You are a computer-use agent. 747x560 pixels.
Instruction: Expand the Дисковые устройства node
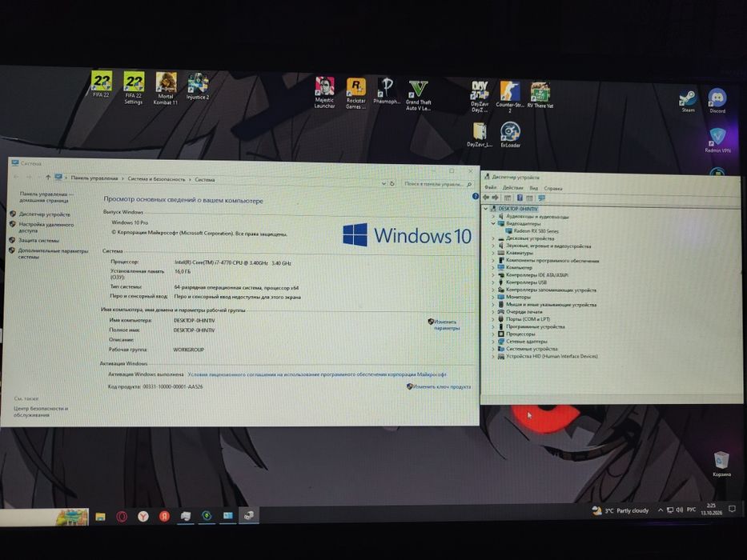(x=493, y=238)
